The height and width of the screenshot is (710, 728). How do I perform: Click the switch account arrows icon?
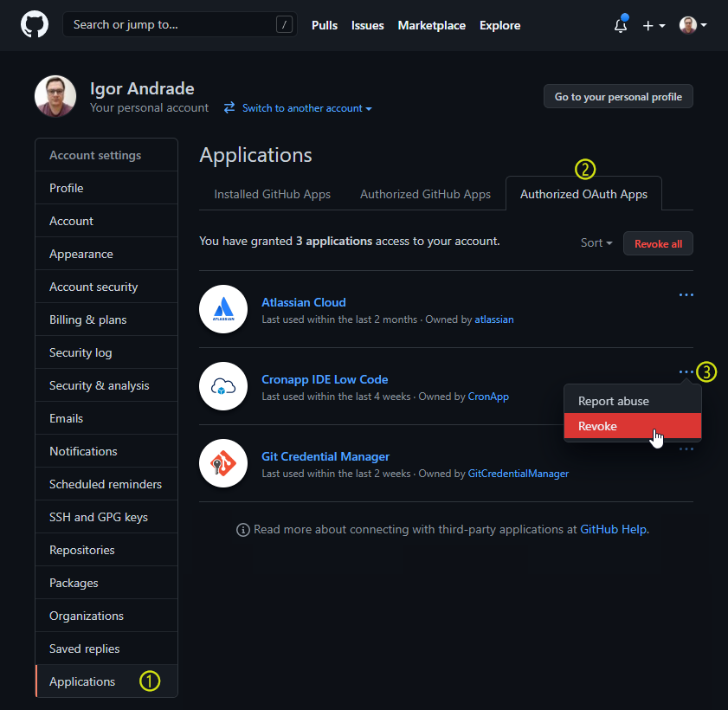(229, 107)
